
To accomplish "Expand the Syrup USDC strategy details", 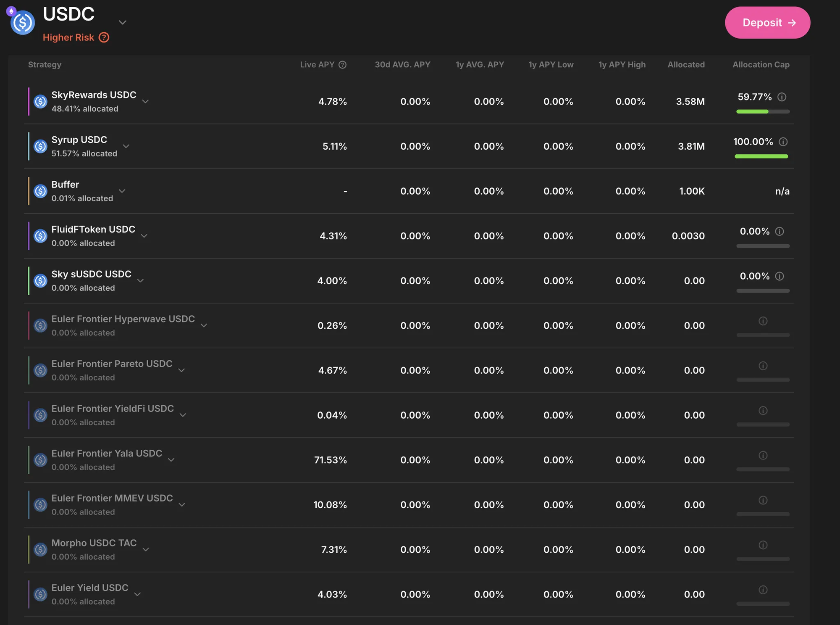I will (x=126, y=146).
